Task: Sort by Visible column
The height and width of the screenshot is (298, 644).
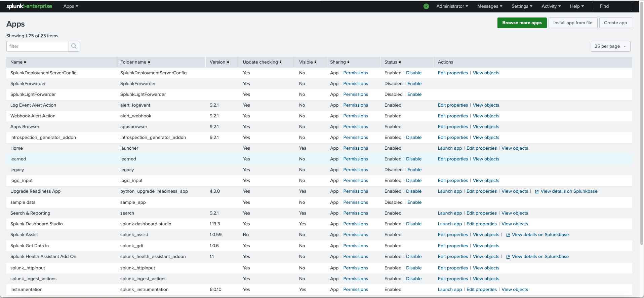Action: (308, 62)
